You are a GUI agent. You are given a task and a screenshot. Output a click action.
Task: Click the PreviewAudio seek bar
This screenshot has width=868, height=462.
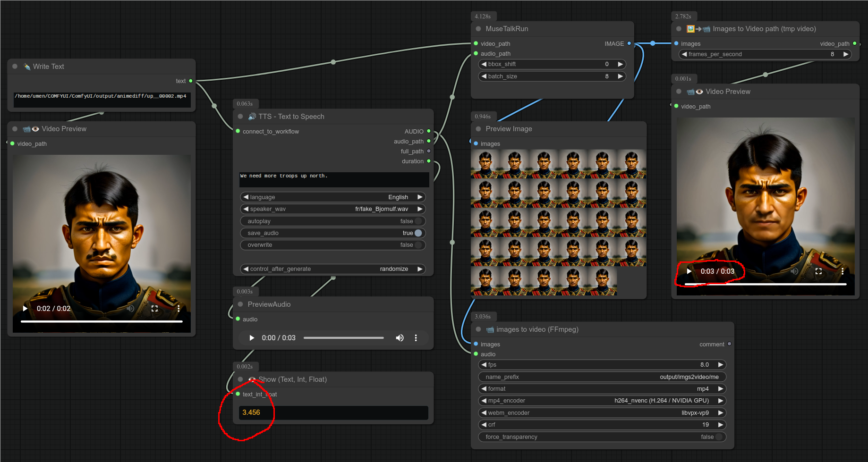click(343, 338)
